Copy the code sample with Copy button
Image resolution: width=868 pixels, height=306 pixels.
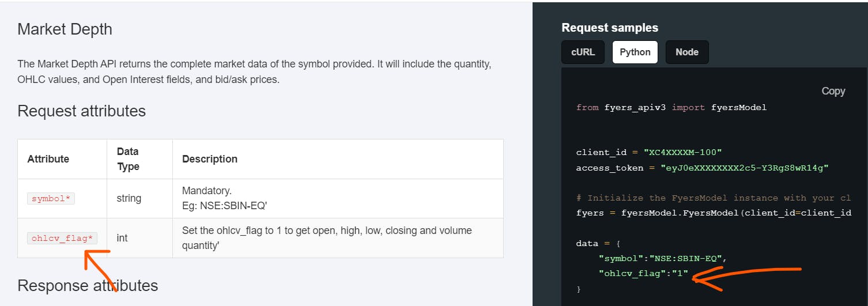(833, 91)
